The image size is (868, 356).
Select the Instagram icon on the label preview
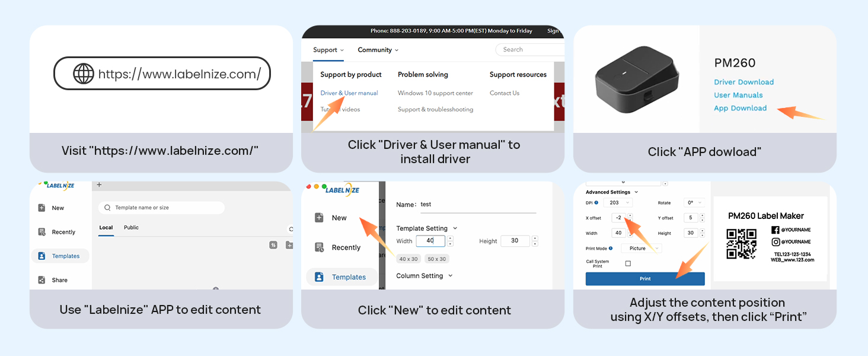coord(775,241)
